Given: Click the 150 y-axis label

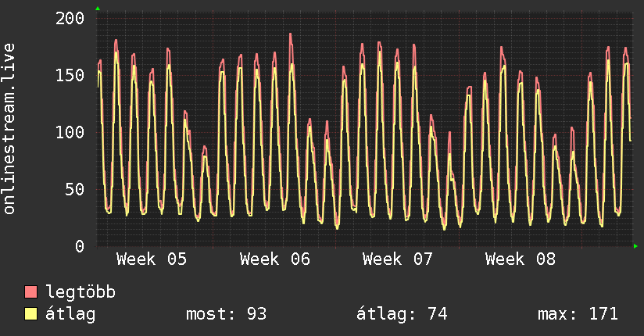Looking at the screenshot, I should pos(70,75).
